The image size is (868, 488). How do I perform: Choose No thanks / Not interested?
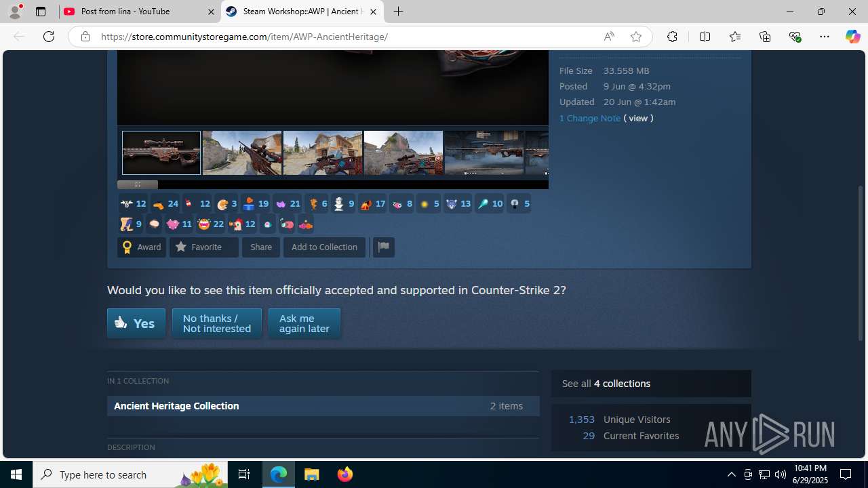coord(217,323)
